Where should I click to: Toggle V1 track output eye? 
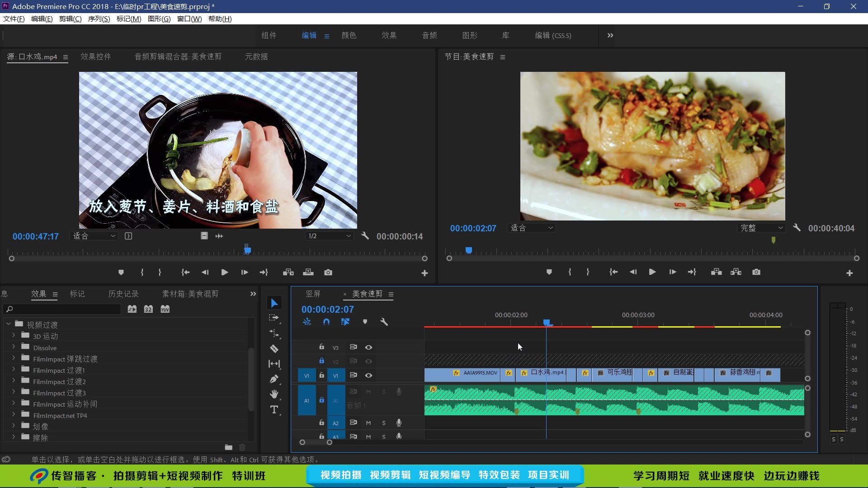pyautogui.click(x=368, y=375)
